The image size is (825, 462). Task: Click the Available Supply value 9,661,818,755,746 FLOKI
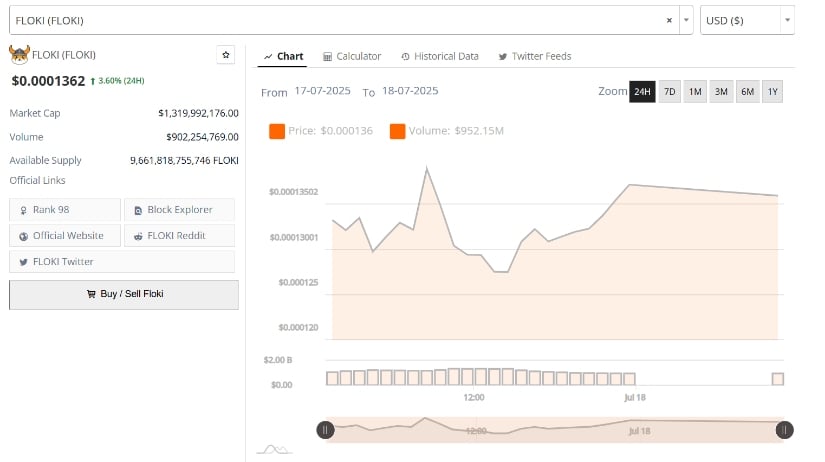184,160
